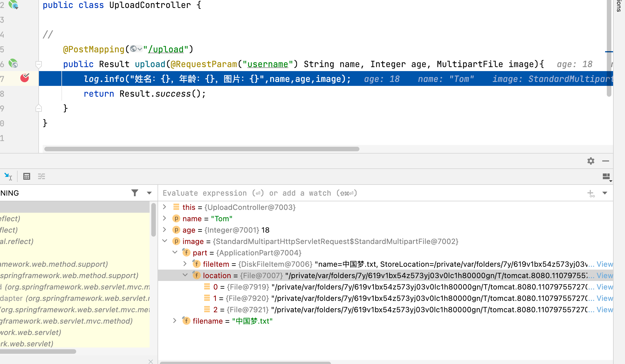Collapse the 'part' field node
The image size is (625, 364).
175,253
